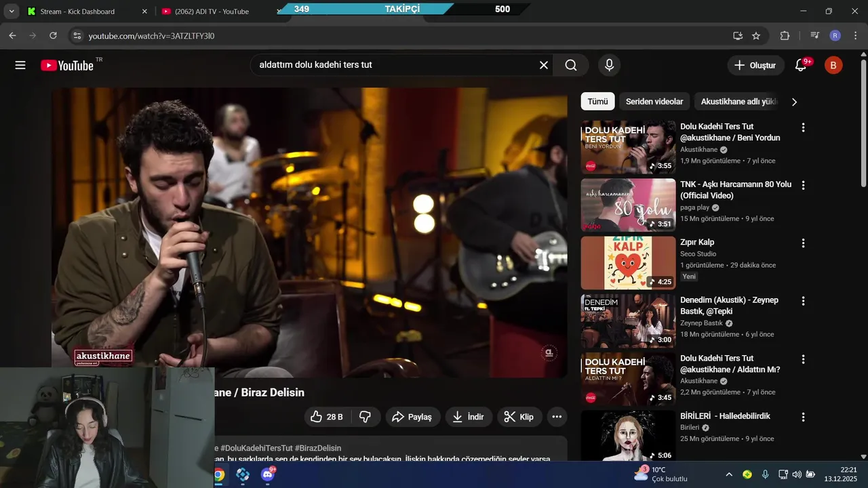Image resolution: width=868 pixels, height=488 pixels.
Task: Visit paga play channel
Action: pos(694,207)
